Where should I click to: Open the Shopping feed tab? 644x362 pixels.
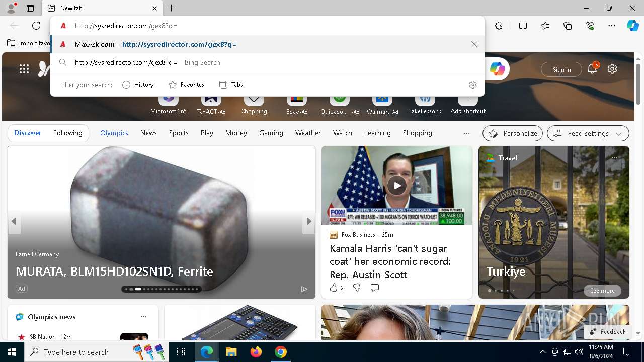coord(418,133)
